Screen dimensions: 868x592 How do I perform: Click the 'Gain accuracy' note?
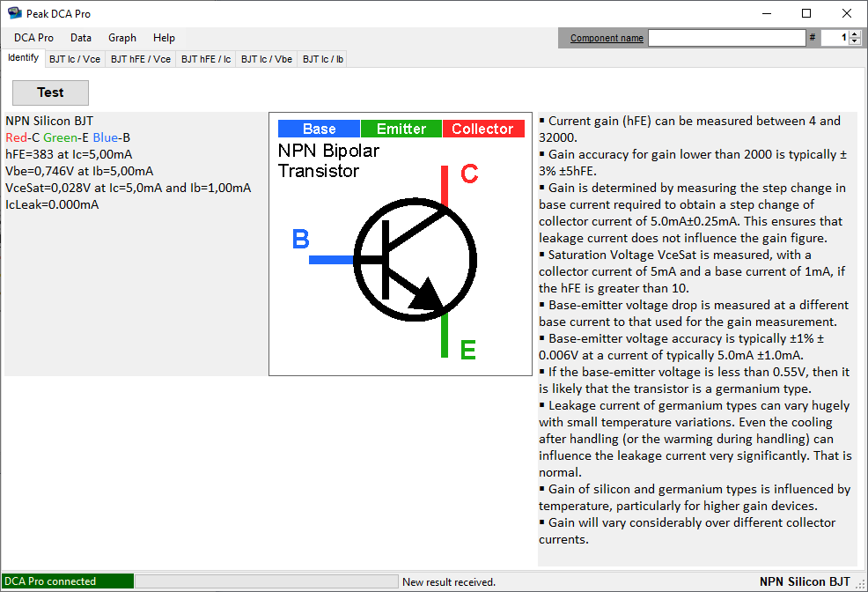click(x=693, y=162)
